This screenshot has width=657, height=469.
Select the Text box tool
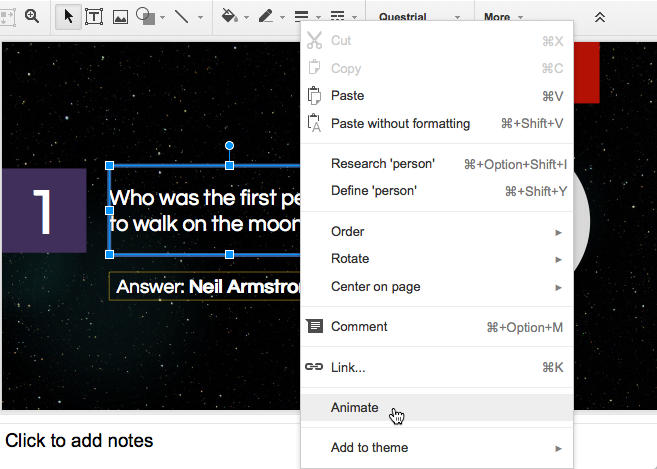[x=94, y=17]
